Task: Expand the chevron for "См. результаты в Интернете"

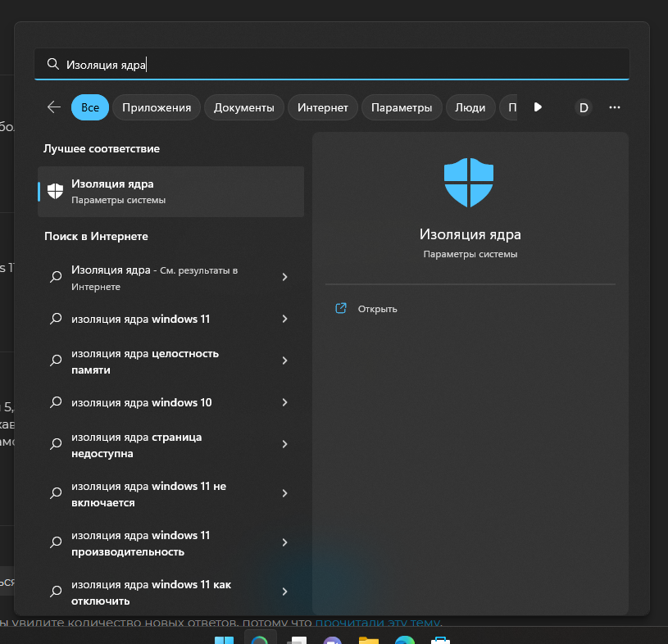Action: point(284,277)
